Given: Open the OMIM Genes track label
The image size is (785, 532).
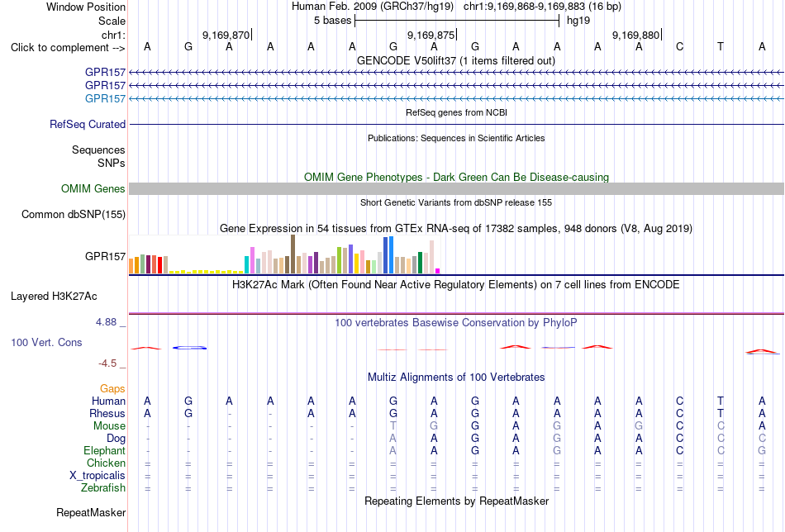Looking at the screenshot, I should (93, 188).
